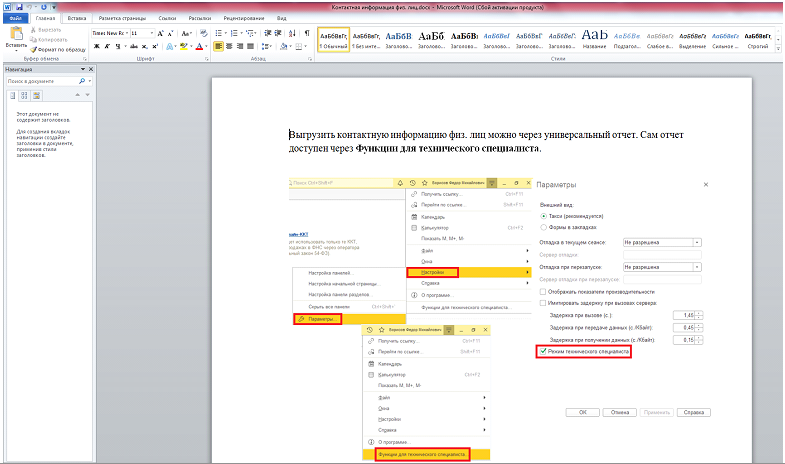Open the pages thumbnail tab in navigation pane
The image size is (785, 464).
click(x=25, y=95)
